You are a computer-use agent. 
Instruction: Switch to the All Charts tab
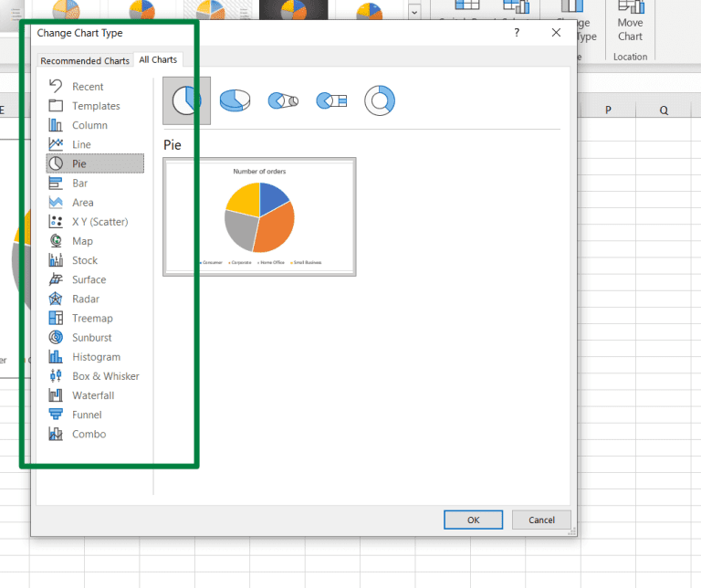point(158,59)
